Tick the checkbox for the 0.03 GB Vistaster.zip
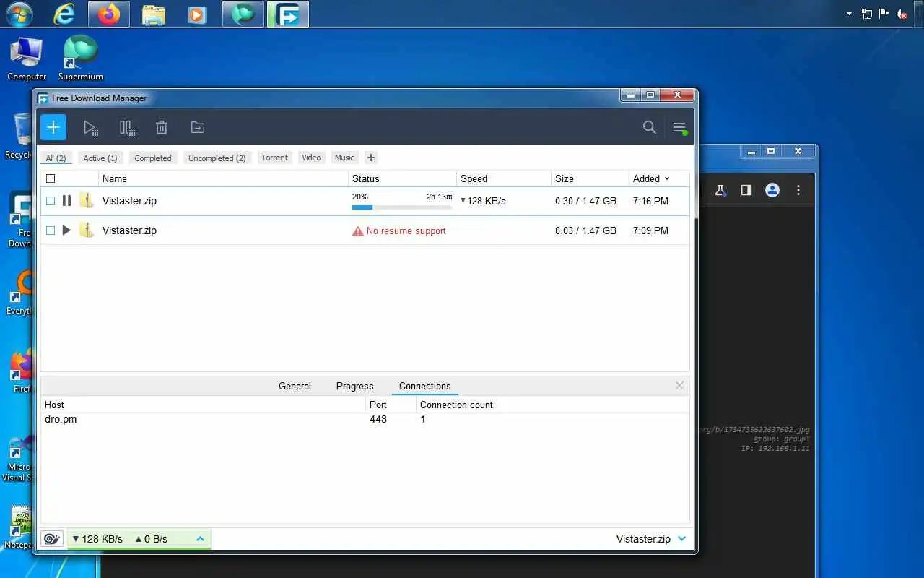Screen dimensions: 924x578 [51, 230]
